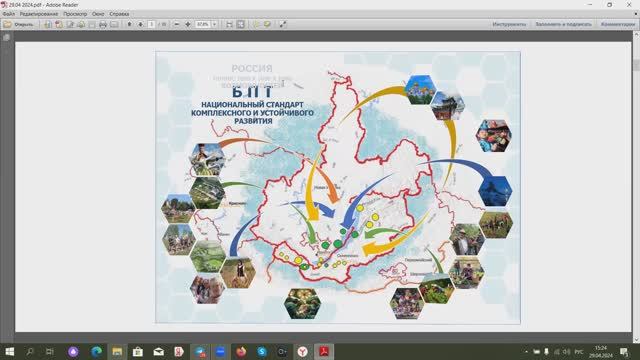Open the purple Alice assistant taskbar icon
This screenshot has width=640, height=360.
pyautogui.click(x=73, y=351)
